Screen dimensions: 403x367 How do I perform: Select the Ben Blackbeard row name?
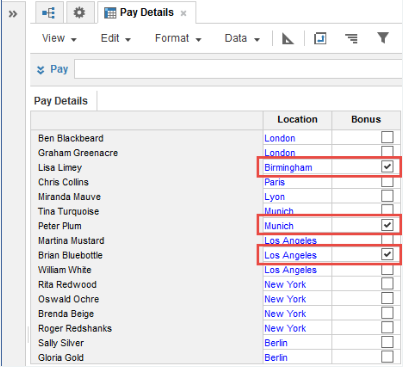pos(71,138)
